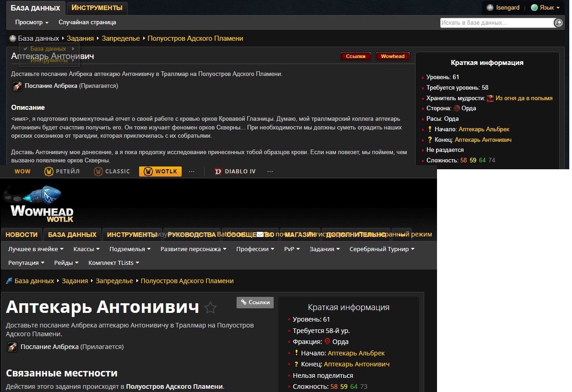Click upper Полуостров Адского Пламени breadcrumb
This screenshot has width=572, height=392.
195,38
